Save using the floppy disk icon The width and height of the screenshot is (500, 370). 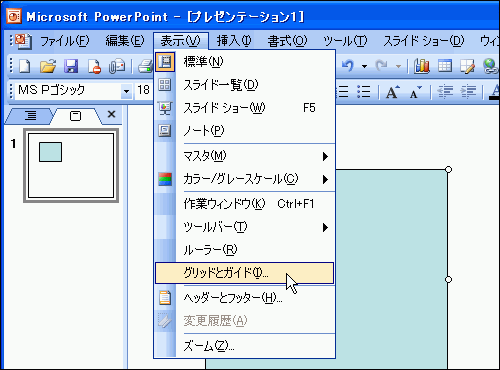pos(71,66)
